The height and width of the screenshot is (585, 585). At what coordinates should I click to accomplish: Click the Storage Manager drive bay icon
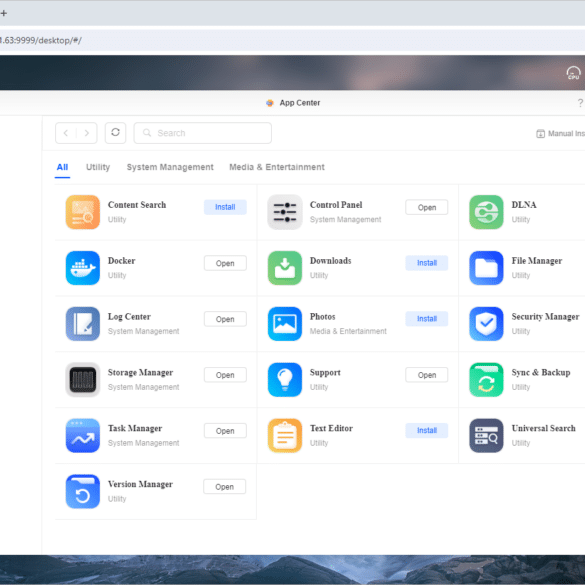coord(82,379)
